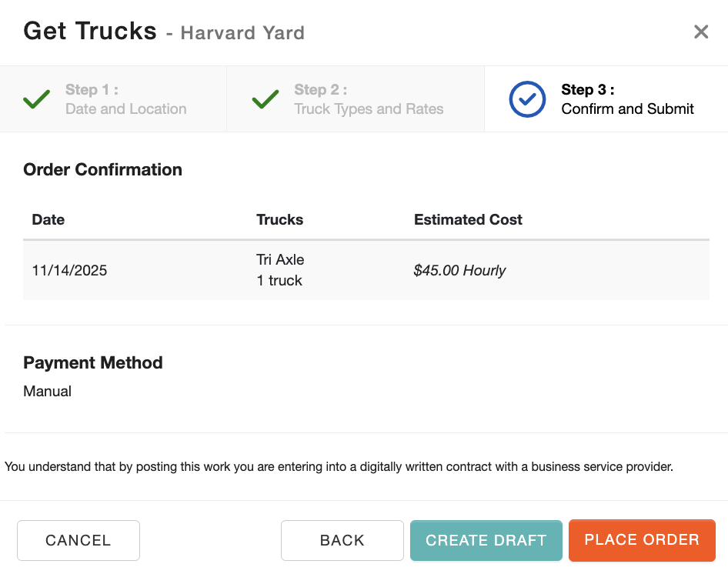The height and width of the screenshot is (574, 728).
Task: Click the $45.00 Hourly cost value
Action: (459, 270)
